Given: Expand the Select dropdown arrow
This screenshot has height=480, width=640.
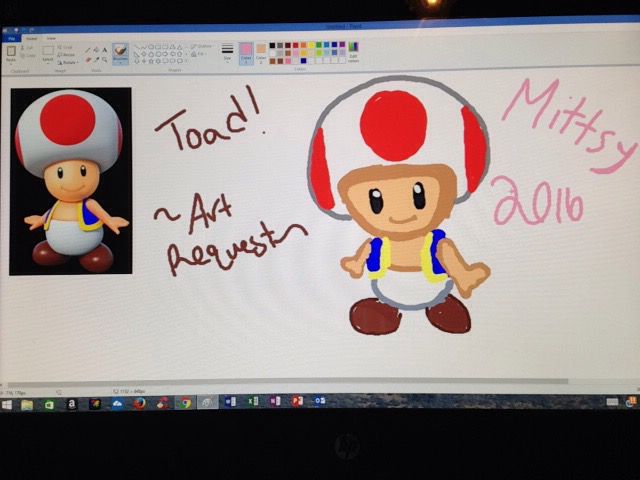Looking at the screenshot, I should [48, 63].
